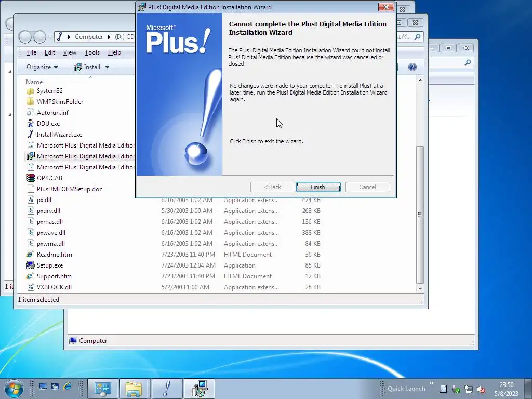Click the network tray icon
532x399 pixels.
click(469, 389)
